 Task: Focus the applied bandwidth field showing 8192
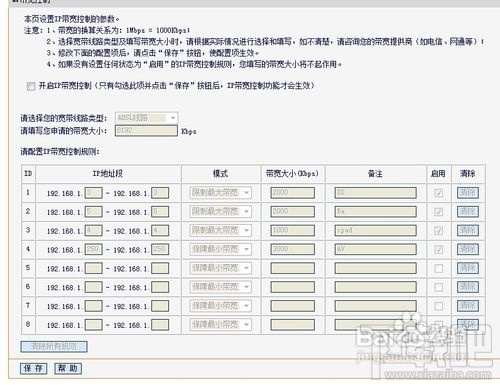(146, 131)
